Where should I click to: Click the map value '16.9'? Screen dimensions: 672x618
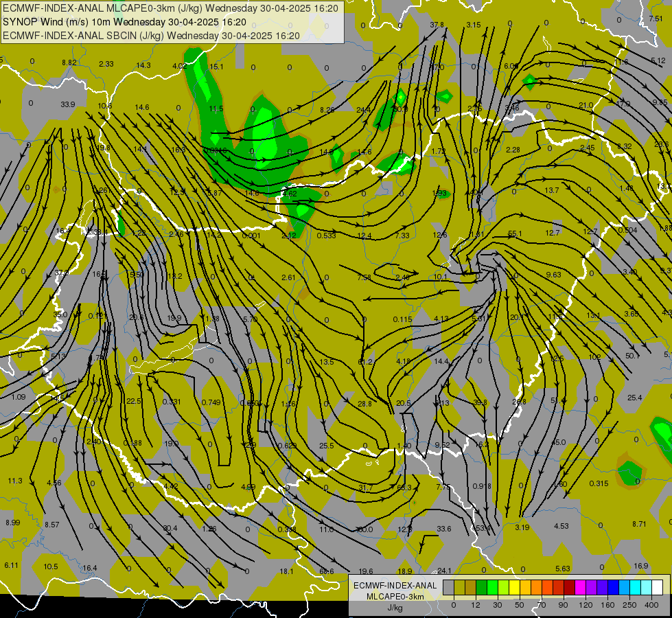[x=641, y=566]
